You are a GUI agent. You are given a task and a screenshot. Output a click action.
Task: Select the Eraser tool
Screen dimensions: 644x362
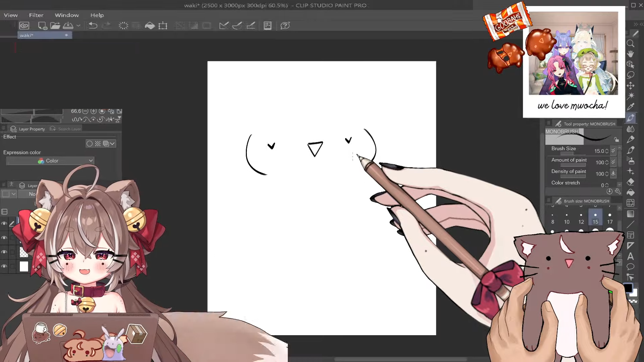[630, 182]
